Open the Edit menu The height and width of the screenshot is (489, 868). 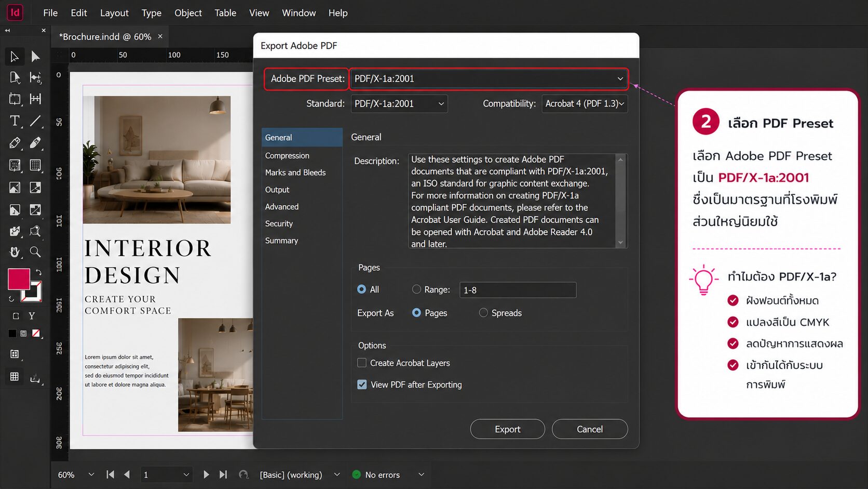click(79, 13)
